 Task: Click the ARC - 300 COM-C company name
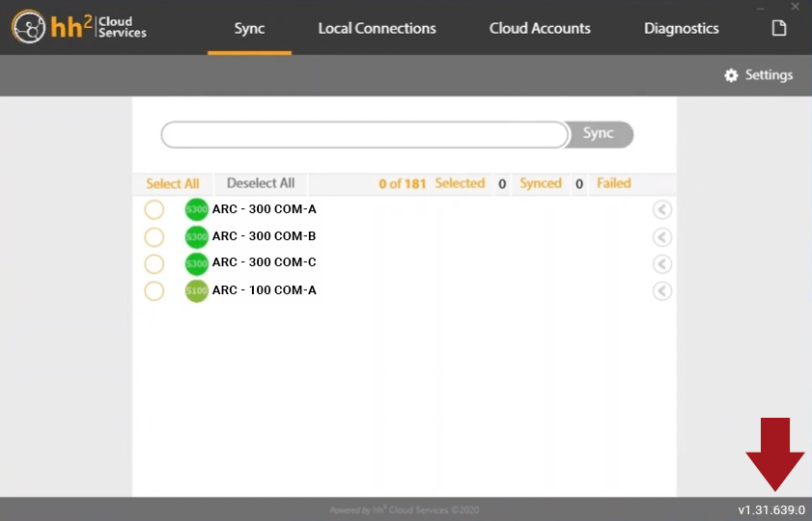[x=265, y=262]
